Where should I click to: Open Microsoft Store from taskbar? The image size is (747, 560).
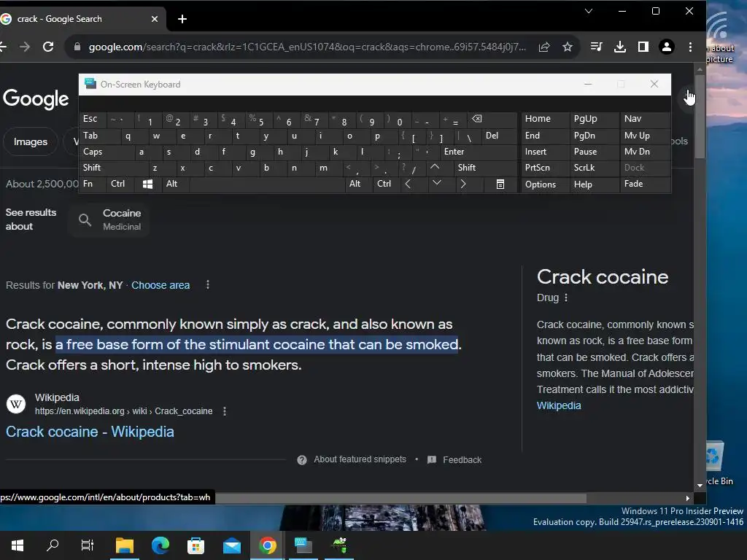pyautogui.click(x=196, y=545)
